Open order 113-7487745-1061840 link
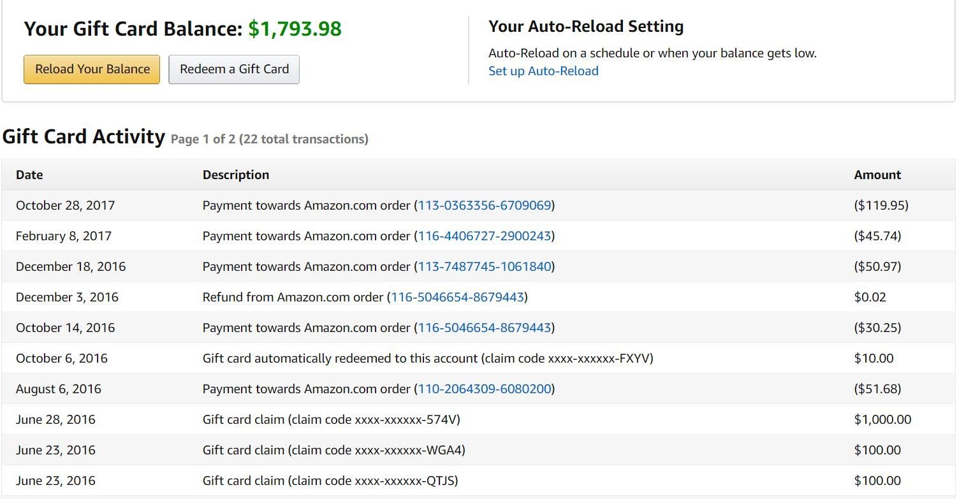 [485, 266]
